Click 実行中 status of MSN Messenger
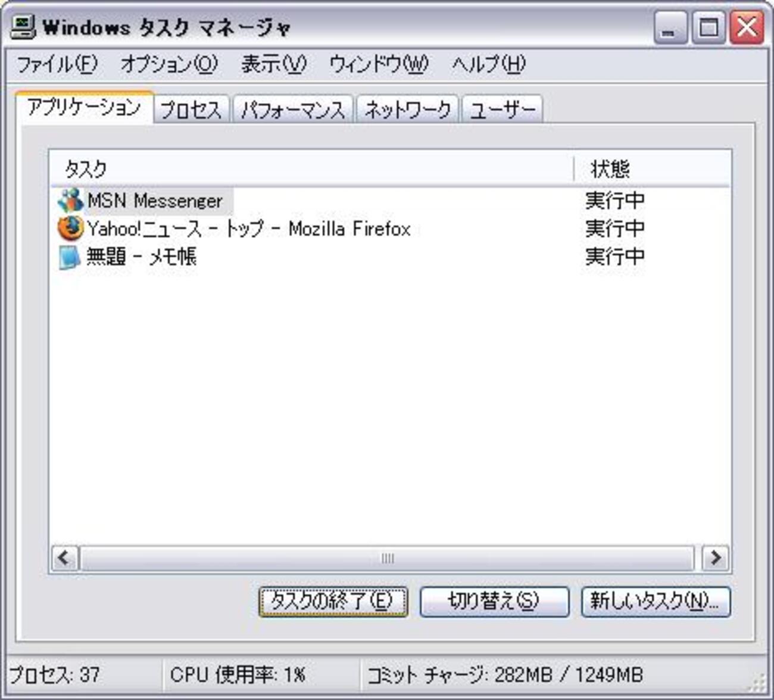Screen dimensions: 774x700 tap(614, 200)
